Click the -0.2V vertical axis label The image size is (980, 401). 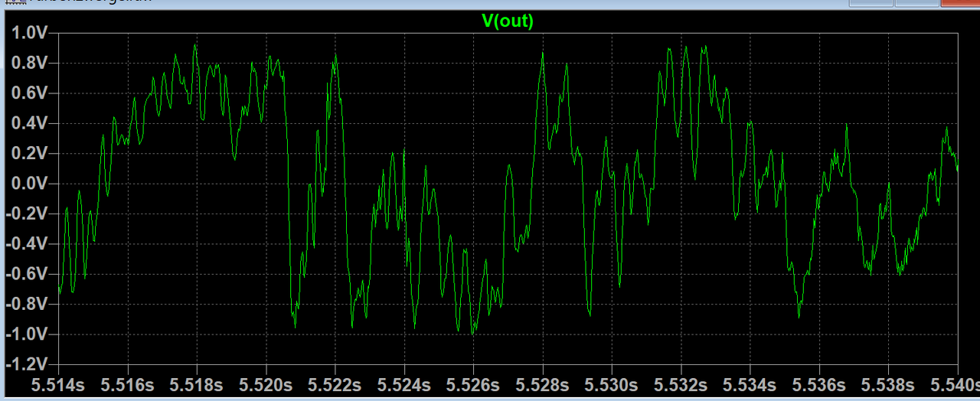27,214
